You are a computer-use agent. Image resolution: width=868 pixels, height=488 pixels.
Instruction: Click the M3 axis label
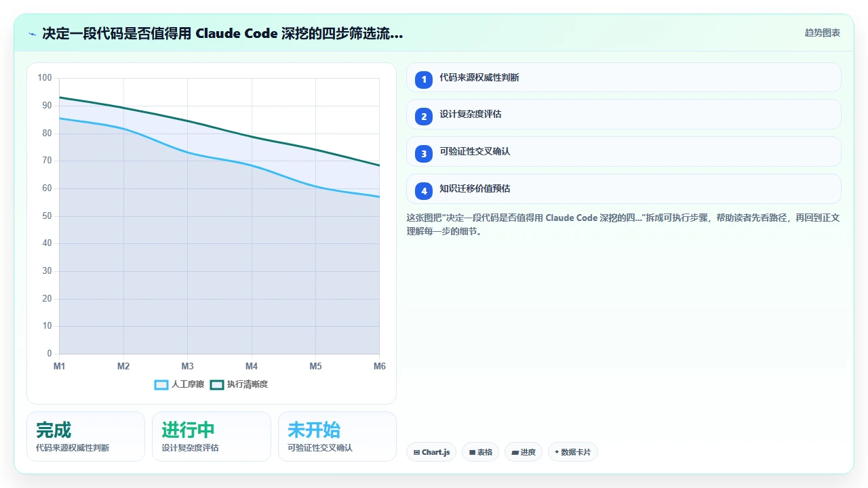click(x=188, y=366)
